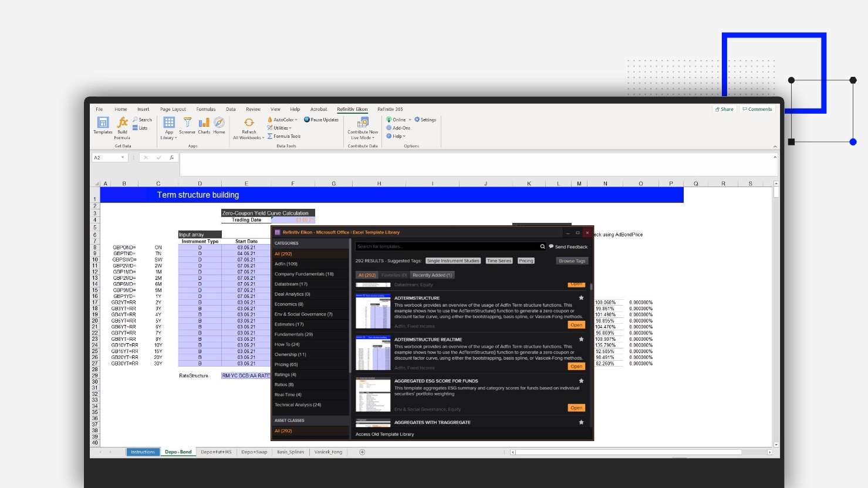The height and width of the screenshot is (488, 868).
Task: Expand the Online status dropdown
Action: coord(398,120)
